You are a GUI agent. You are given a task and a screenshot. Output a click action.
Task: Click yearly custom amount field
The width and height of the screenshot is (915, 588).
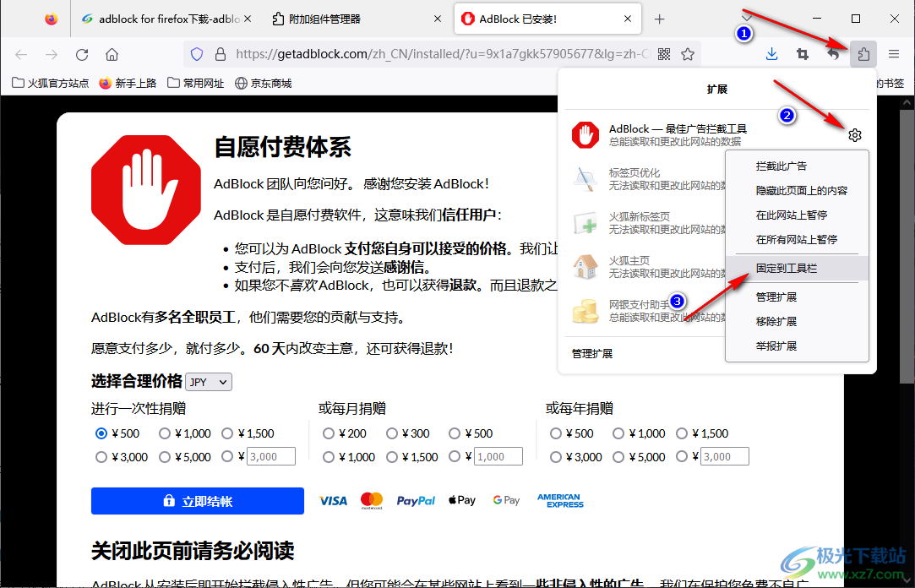point(725,457)
